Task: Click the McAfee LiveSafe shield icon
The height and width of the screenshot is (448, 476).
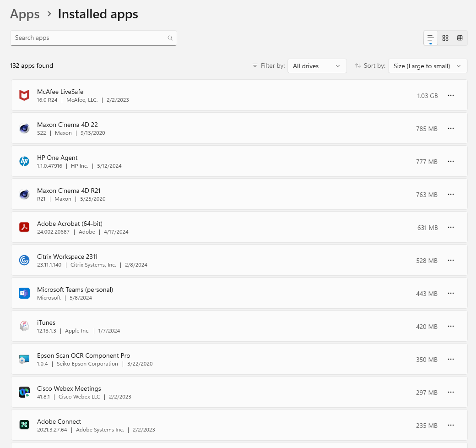Action: coord(24,95)
